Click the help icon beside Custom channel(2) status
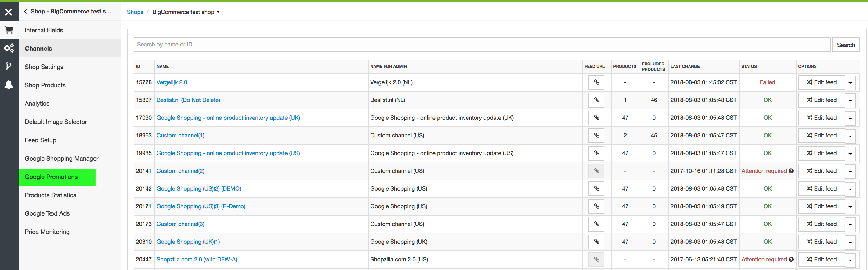868x270 pixels. (x=791, y=171)
